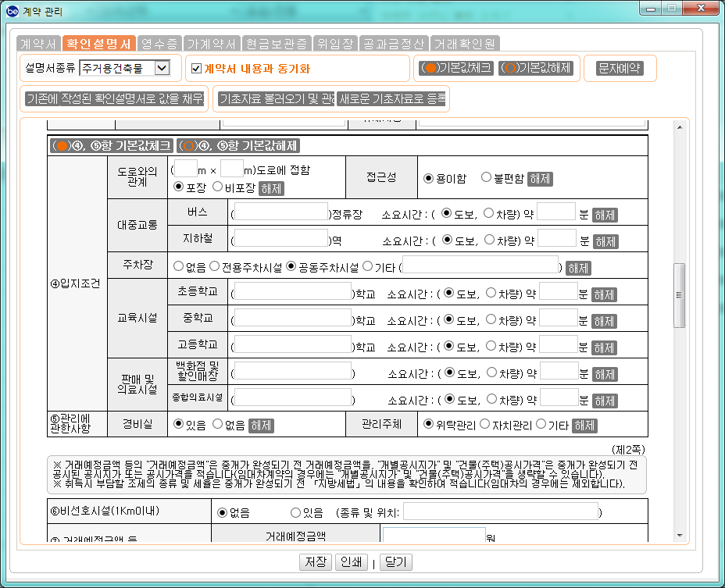Screen dimensions: 725x588
Task: Click 해제 in the 경비실 row
Action: coord(261,426)
